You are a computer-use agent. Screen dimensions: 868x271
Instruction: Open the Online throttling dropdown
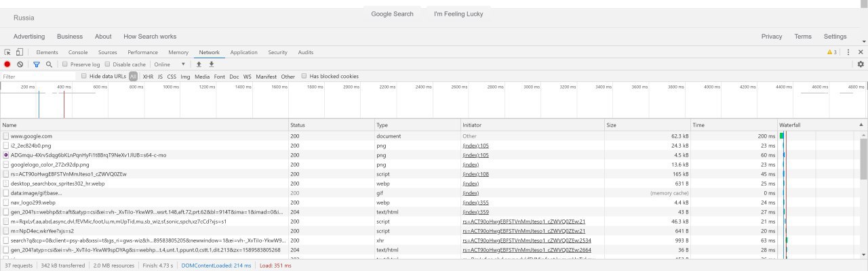(170, 64)
